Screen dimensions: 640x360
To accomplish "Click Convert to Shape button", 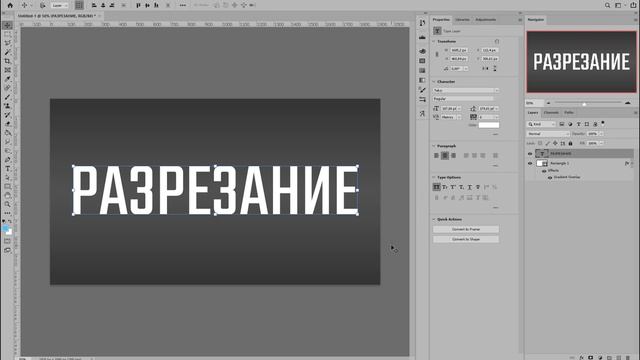I will click(x=466, y=239).
